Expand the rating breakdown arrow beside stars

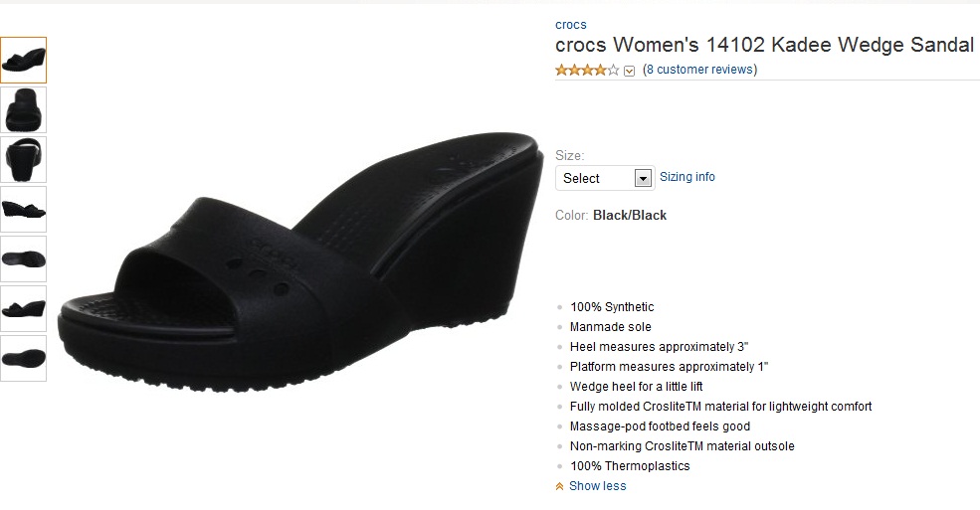(630, 71)
